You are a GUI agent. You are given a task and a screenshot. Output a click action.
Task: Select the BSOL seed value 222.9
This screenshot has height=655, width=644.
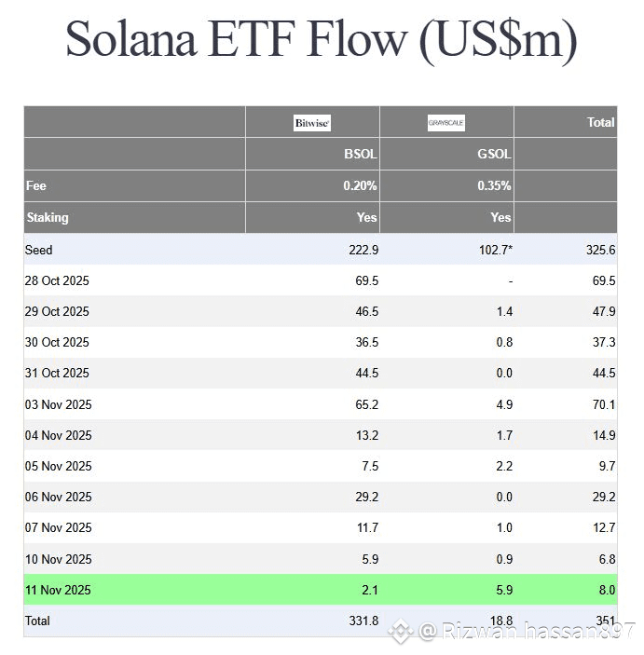(x=361, y=250)
